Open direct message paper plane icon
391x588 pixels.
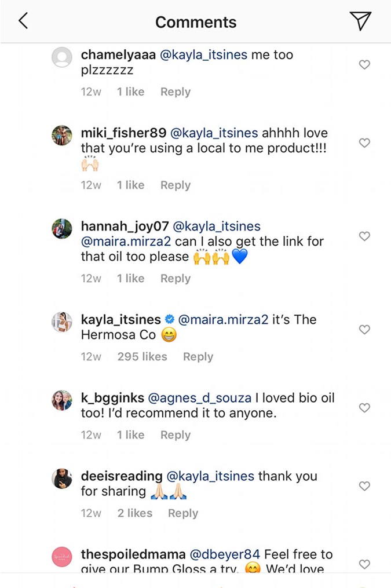(x=360, y=21)
